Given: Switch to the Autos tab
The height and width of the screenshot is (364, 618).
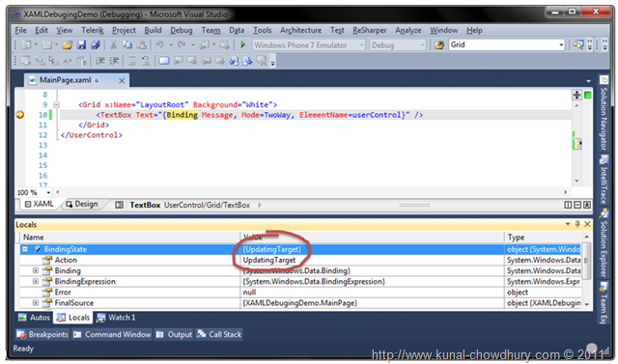Looking at the screenshot, I should 35,318.
